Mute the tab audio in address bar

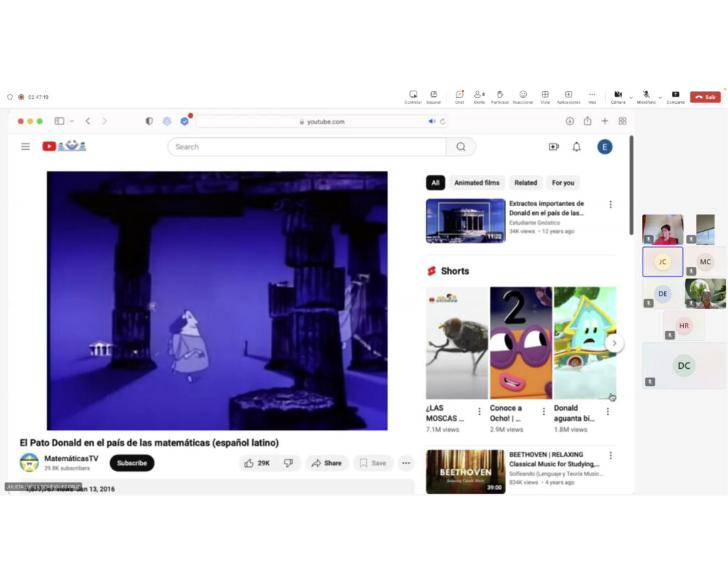(x=432, y=122)
